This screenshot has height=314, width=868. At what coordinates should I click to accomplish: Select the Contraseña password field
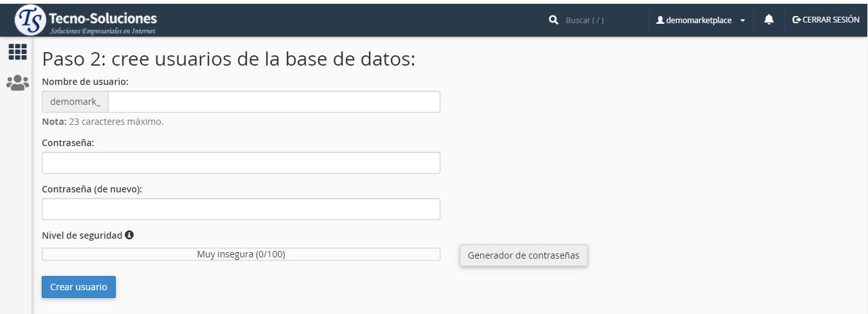pyautogui.click(x=240, y=163)
